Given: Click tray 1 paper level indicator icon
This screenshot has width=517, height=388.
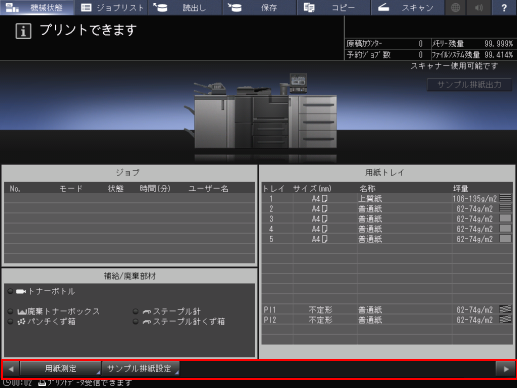Looking at the screenshot, I should pos(505,198).
